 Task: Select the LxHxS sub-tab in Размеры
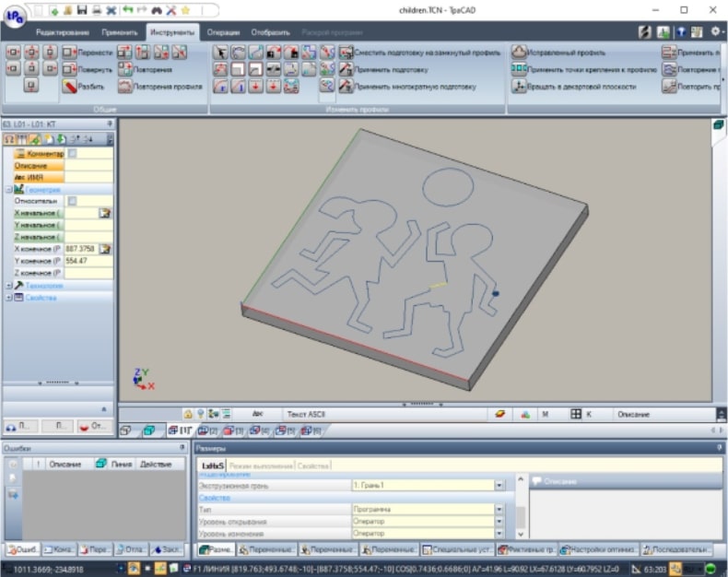tap(213, 465)
